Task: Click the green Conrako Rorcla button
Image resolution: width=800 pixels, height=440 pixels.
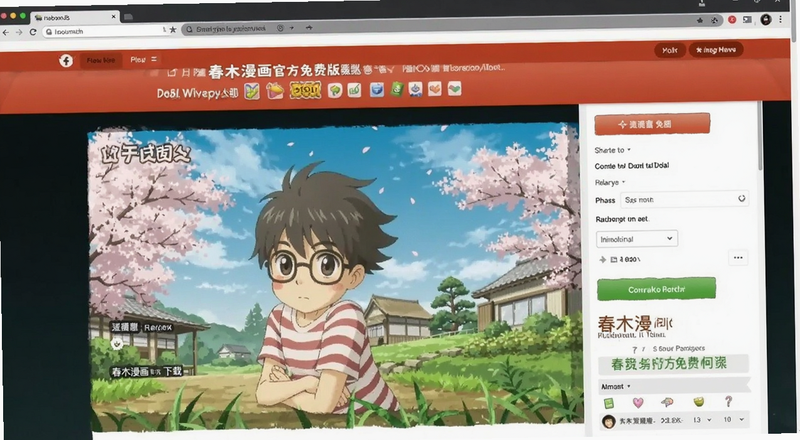Action: 656,289
